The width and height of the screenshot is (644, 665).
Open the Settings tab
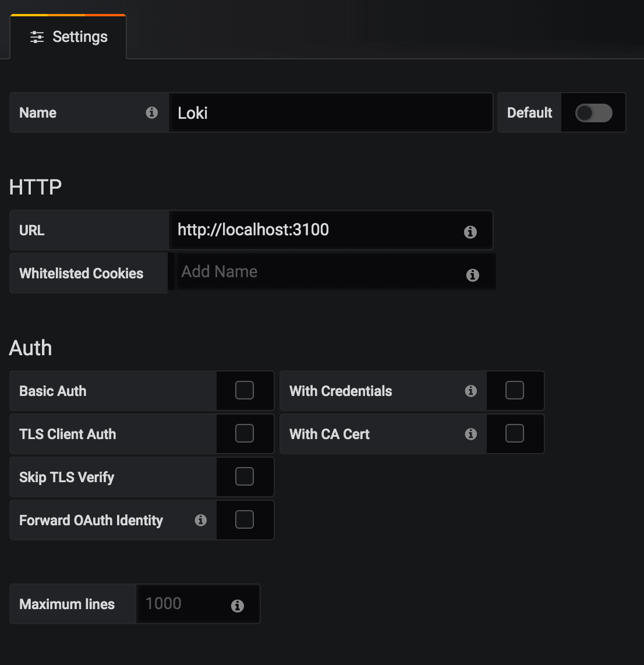[69, 37]
